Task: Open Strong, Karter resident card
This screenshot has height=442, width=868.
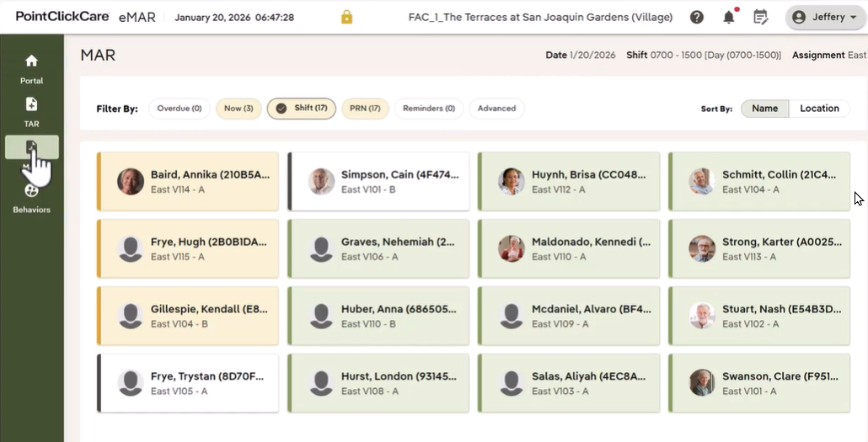Action: pyautogui.click(x=759, y=249)
